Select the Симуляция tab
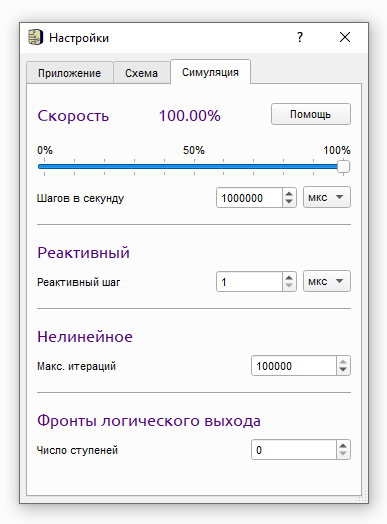This screenshot has width=387, height=524. coord(210,72)
